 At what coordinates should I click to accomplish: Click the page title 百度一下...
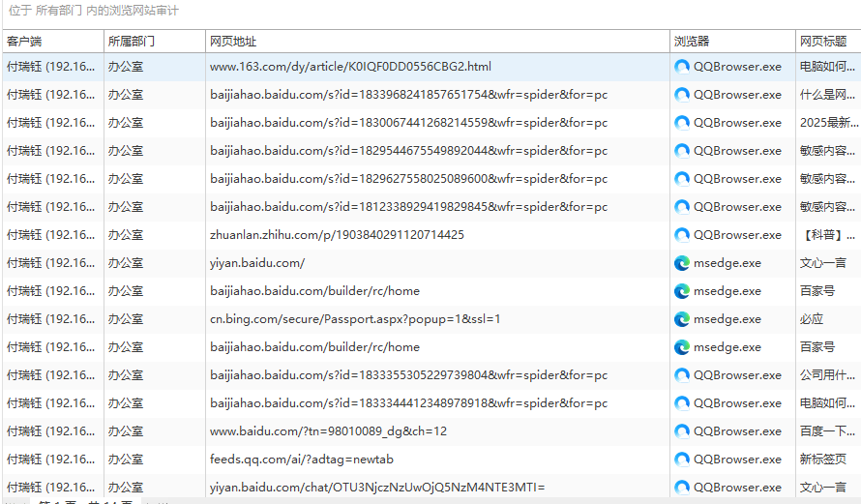pos(827,431)
